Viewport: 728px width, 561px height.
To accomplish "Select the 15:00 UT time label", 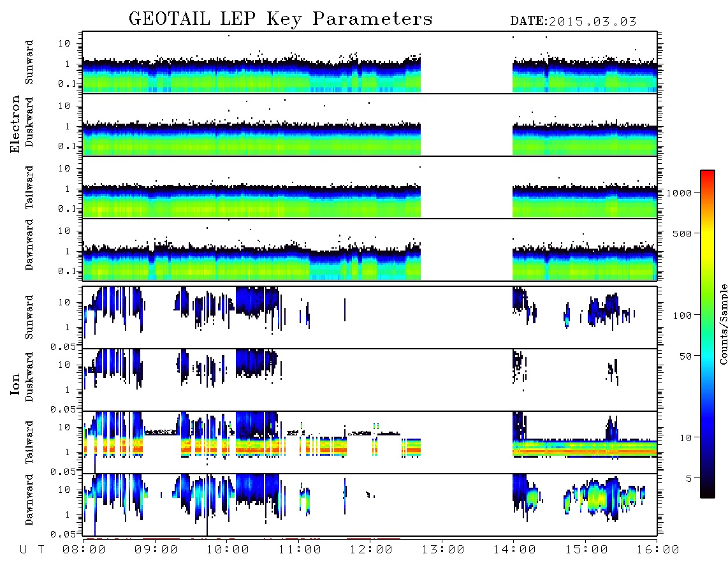I will 586,550.
